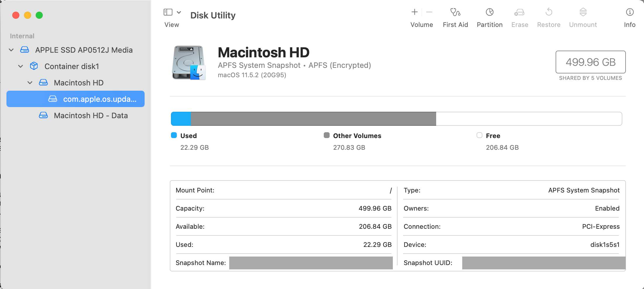Image resolution: width=644 pixels, height=289 pixels.
Task: Open the Partition tool
Action: coord(489,16)
